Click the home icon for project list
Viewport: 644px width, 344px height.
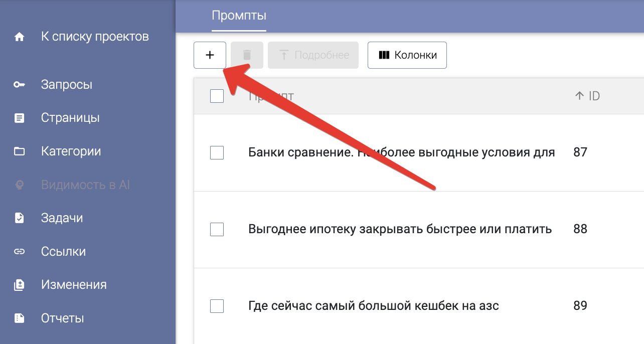[20, 37]
